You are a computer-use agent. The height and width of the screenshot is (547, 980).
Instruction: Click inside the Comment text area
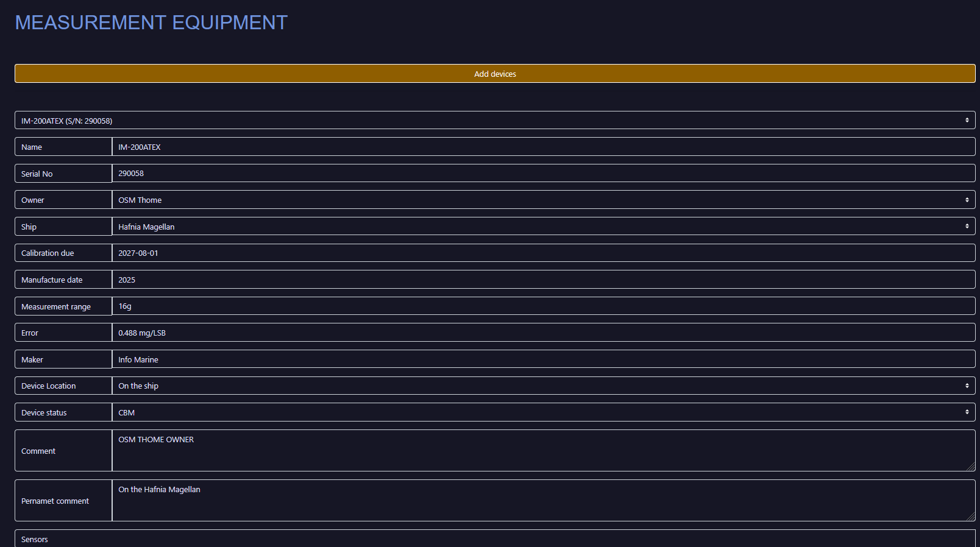click(x=542, y=451)
